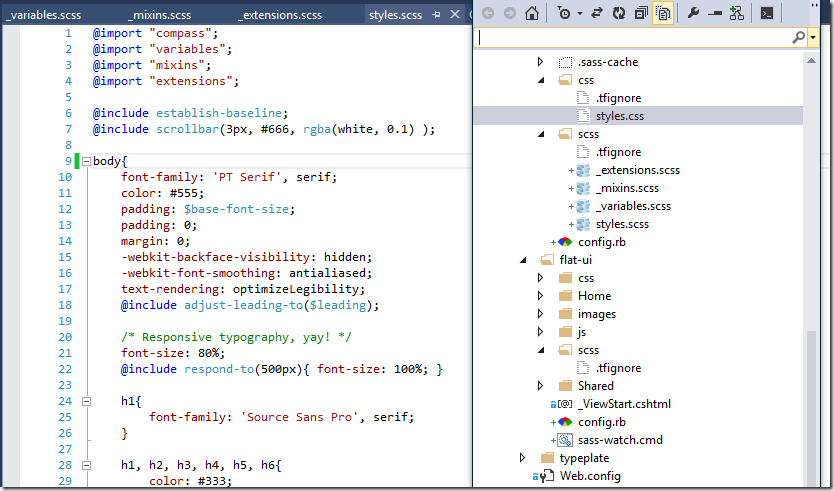Image resolution: width=834 pixels, height=491 pixels.
Task: Select sass-watch.cmd file
Action: coord(620,440)
